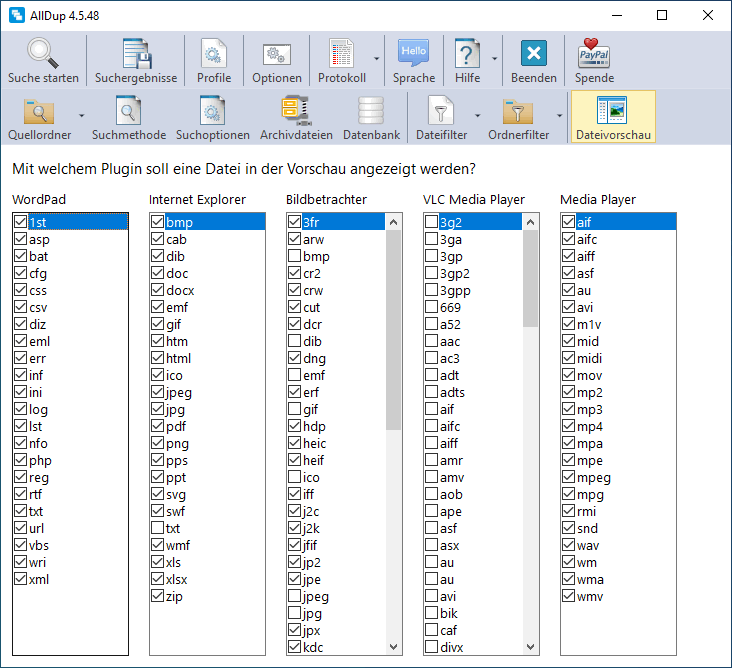Screen dimensions: 732x668
Task: Select the mp3 entry in Media Player list
Action: click(x=590, y=409)
